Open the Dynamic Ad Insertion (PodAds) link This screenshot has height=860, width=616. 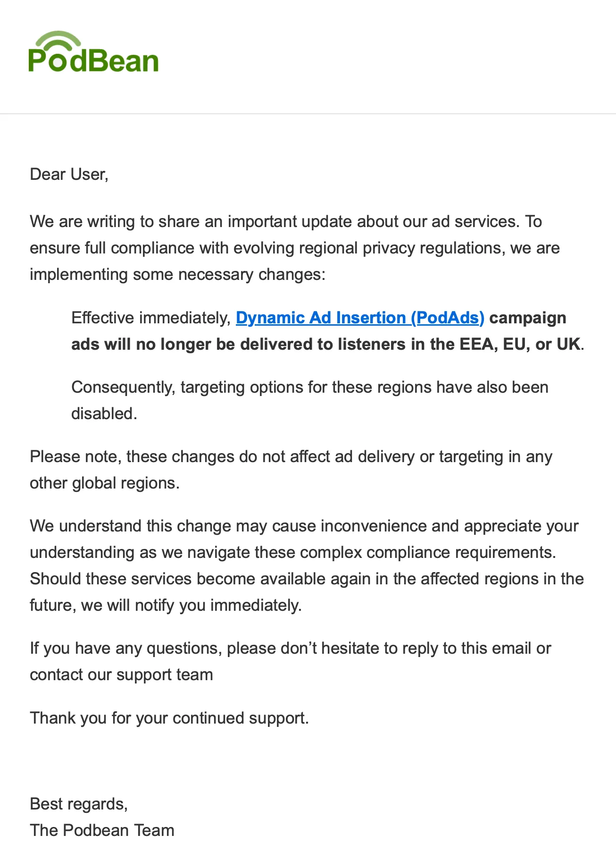360,318
